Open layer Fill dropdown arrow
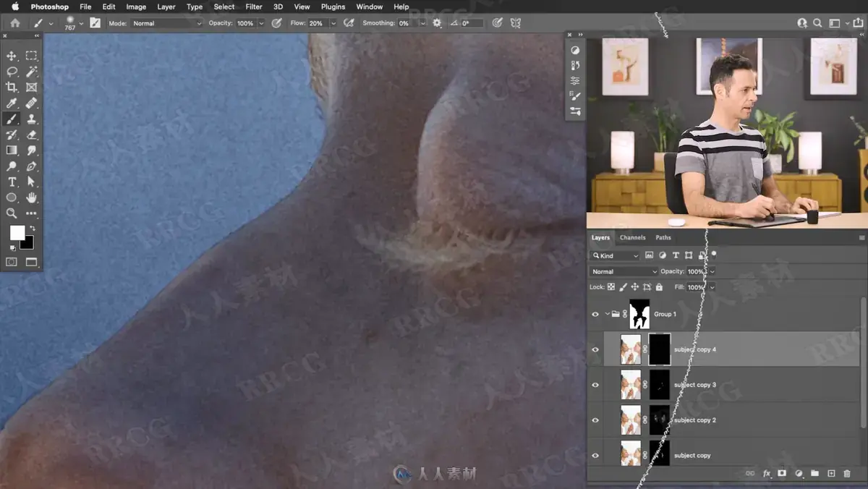The image size is (868, 489). (712, 287)
